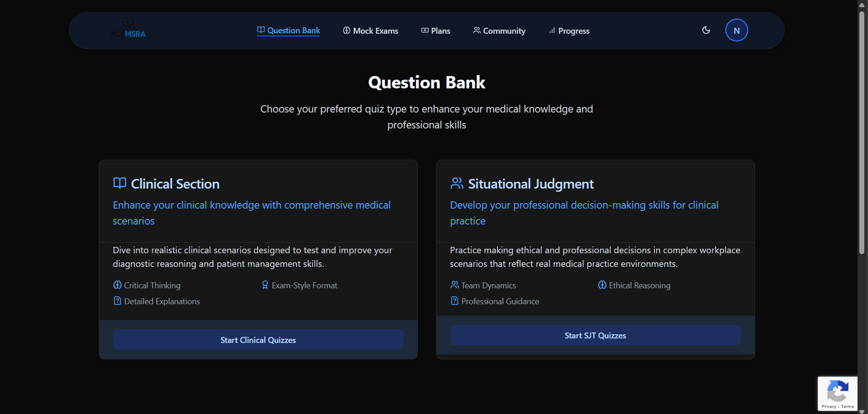Go to the Mock Exams page
Screen dimensions: 868x414
coord(370,31)
